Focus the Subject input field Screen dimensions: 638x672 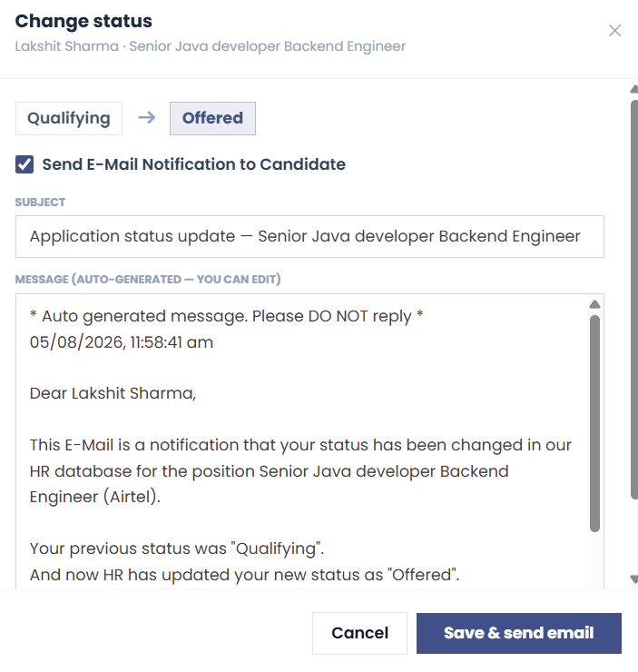[x=309, y=237]
